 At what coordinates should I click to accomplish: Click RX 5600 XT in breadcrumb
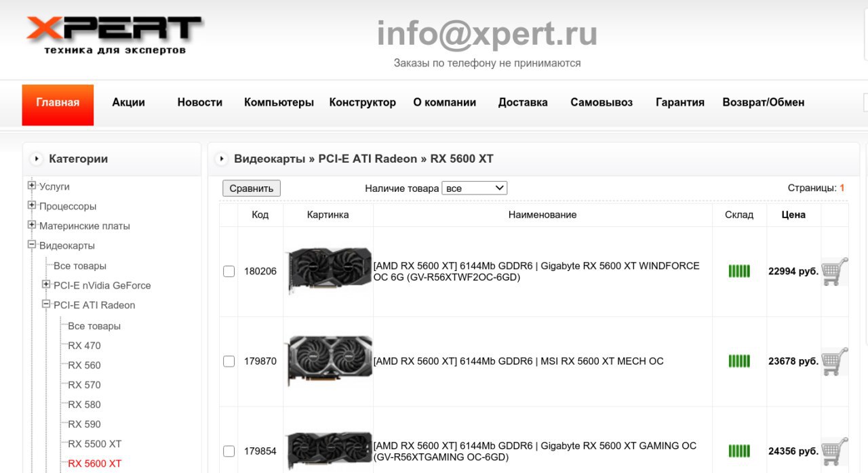(x=462, y=159)
